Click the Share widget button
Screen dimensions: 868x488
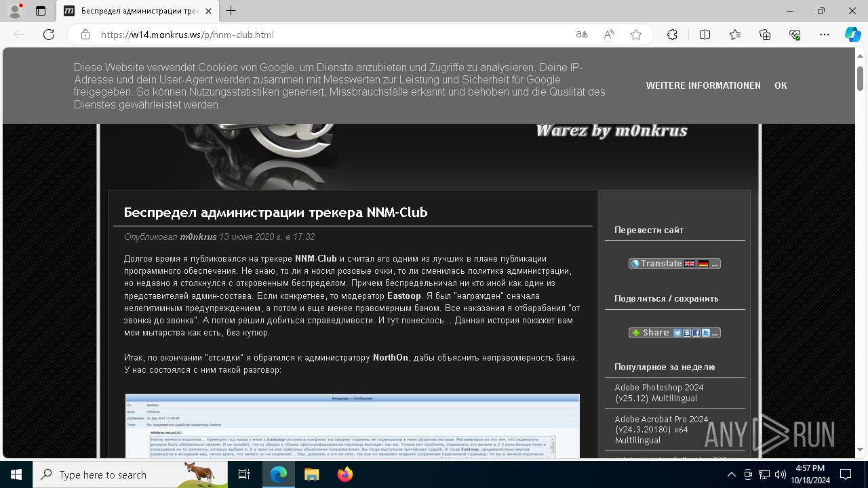click(x=674, y=333)
